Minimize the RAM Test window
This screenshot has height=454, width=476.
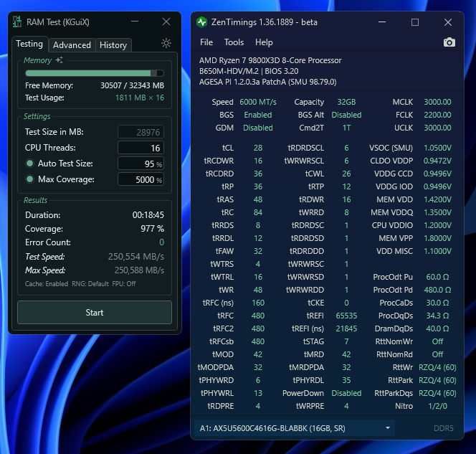(x=135, y=22)
